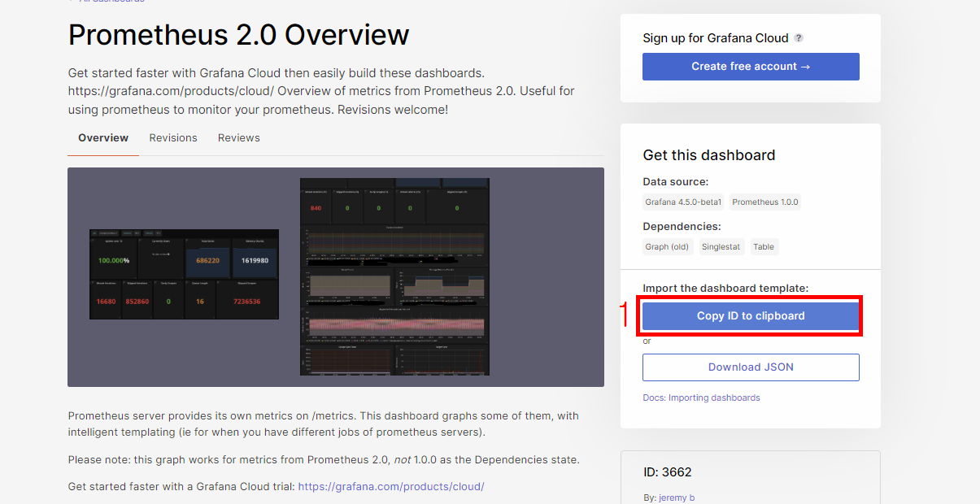Click the Get this dashboard heading
Viewport: 980px width, 504px height.
(x=708, y=155)
